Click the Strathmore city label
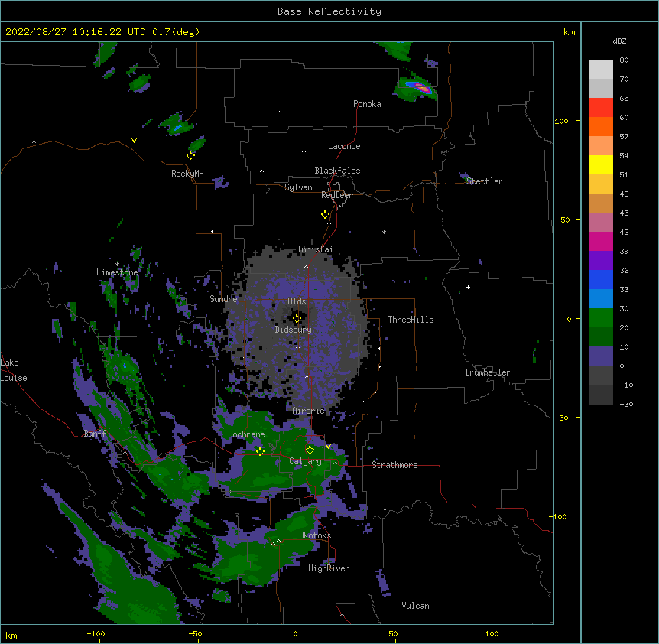 pos(394,465)
